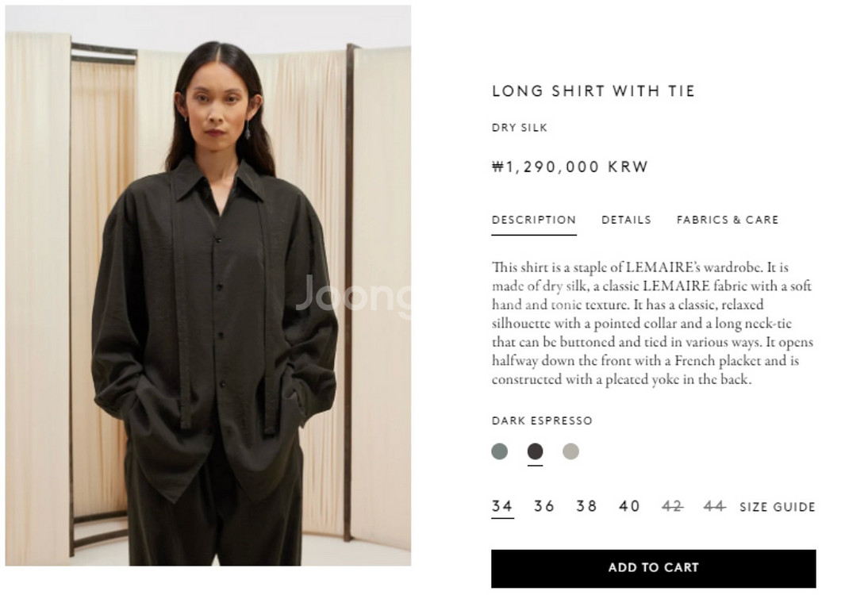Image resolution: width=868 pixels, height=595 pixels.
Task: Click the Dry Silk material label
Action: tap(519, 128)
